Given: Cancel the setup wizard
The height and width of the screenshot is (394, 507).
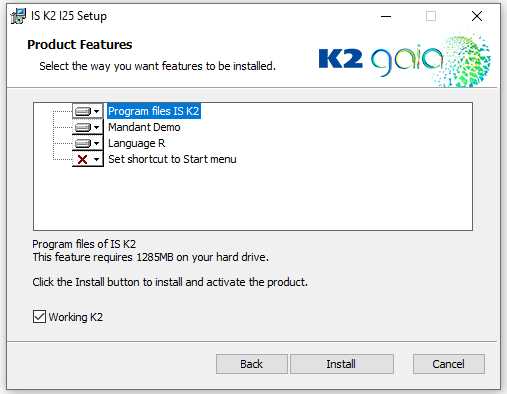Looking at the screenshot, I should pyautogui.click(x=449, y=364).
